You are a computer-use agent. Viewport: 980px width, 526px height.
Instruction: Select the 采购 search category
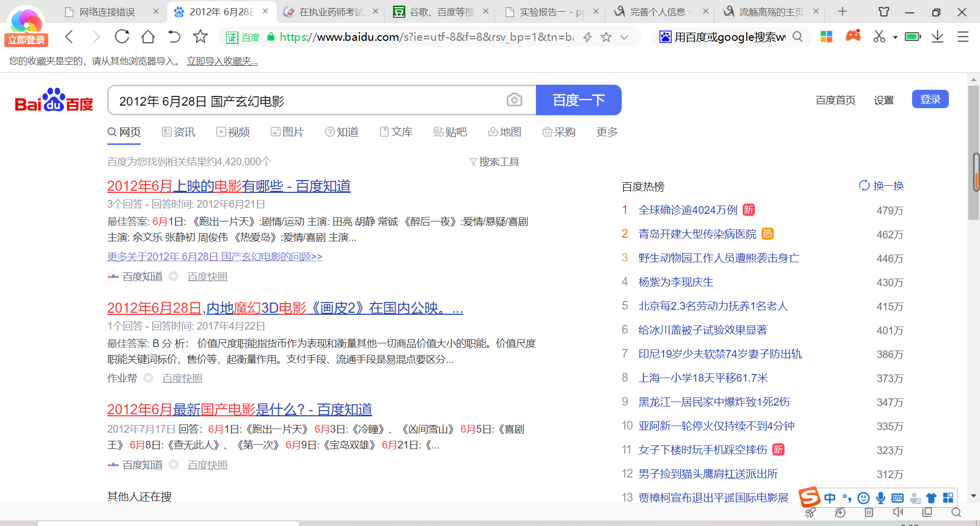pyautogui.click(x=559, y=132)
